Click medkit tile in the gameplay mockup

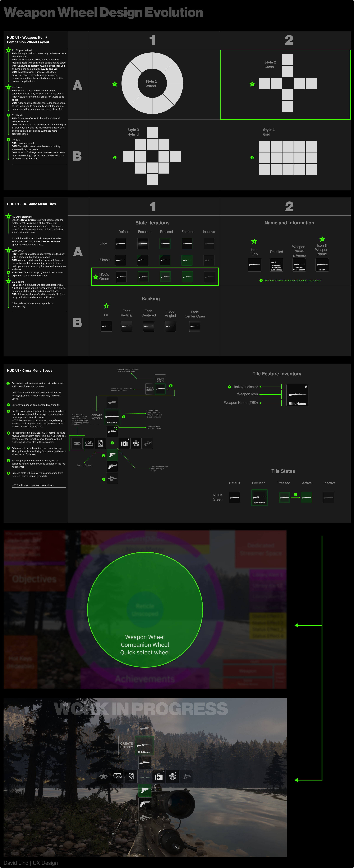(x=158, y=777)
